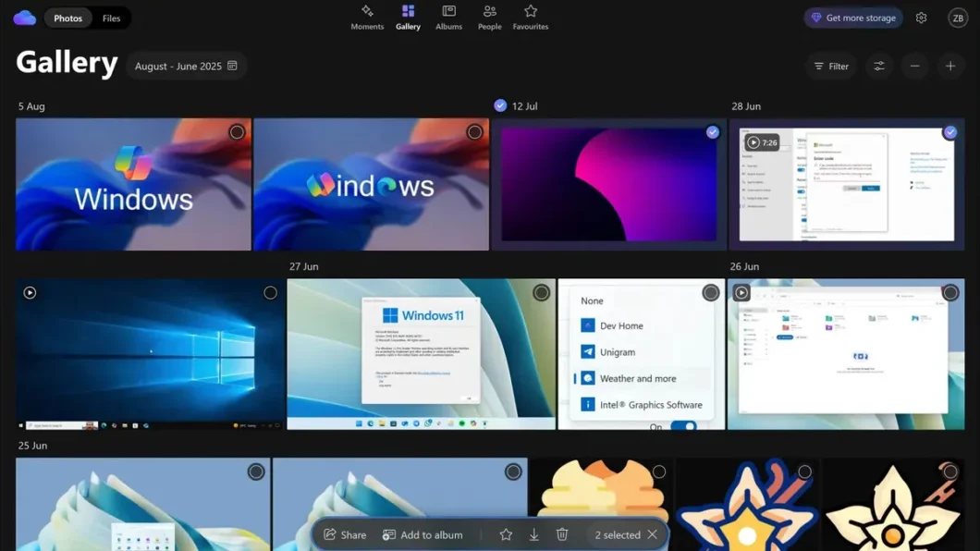This screenshot has width=980, height=551.
Task: Delete the selected items
Action: pos(562,534)
